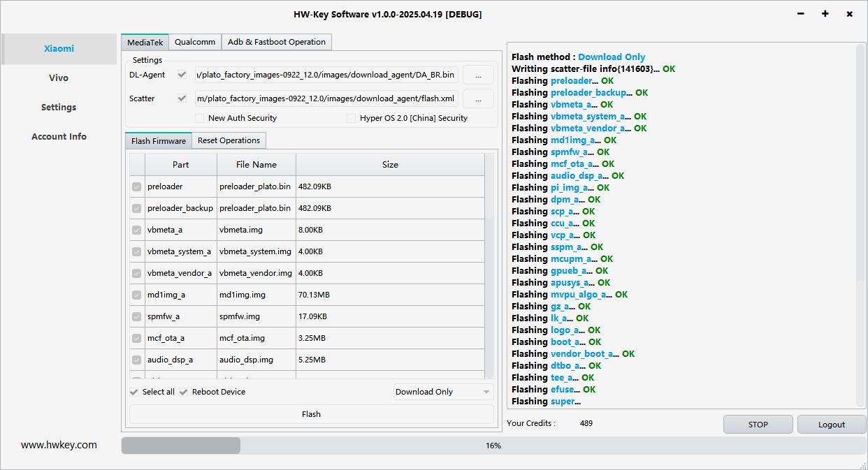
Task: Click the credits value 489
Action: coord(586,423)
